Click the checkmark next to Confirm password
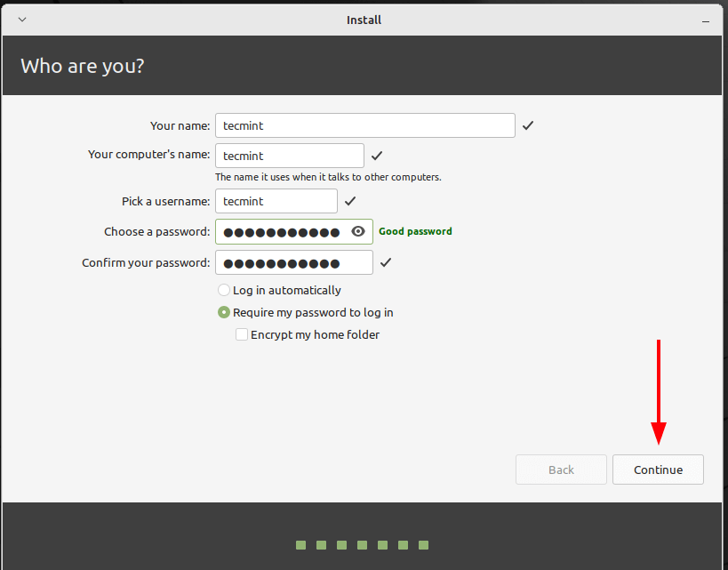Image resolution: width=728 pixels, height=570 pixels. point(386,262)
